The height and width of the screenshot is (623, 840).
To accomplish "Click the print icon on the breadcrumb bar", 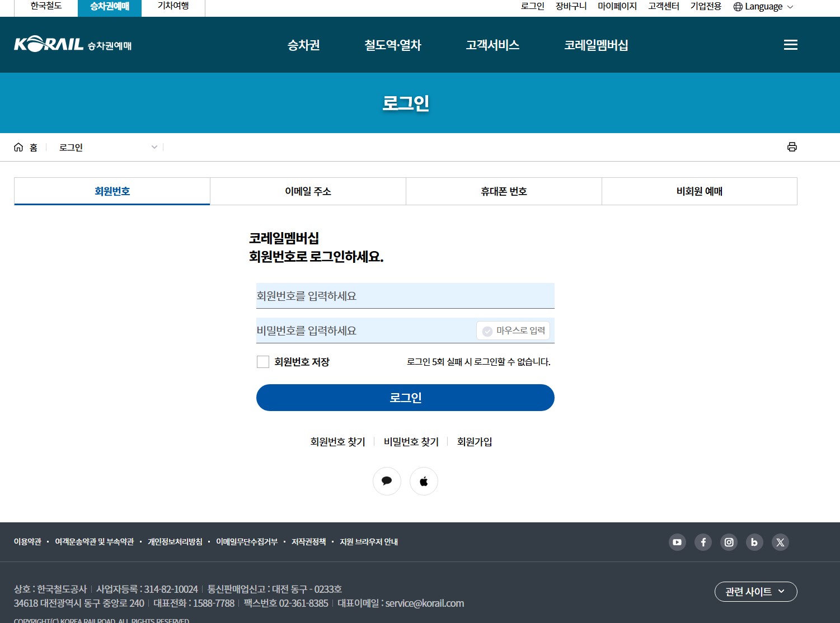I will [792, 147].
